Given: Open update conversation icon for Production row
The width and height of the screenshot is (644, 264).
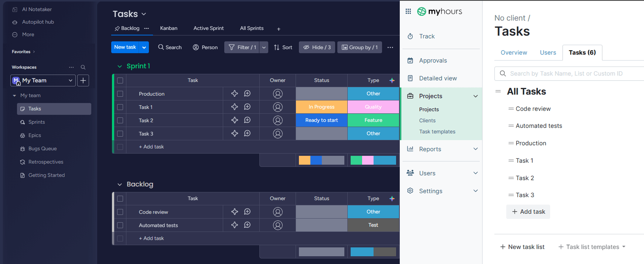Looking at the screenshot, I should pyautogui.click(x=248, y=94).
